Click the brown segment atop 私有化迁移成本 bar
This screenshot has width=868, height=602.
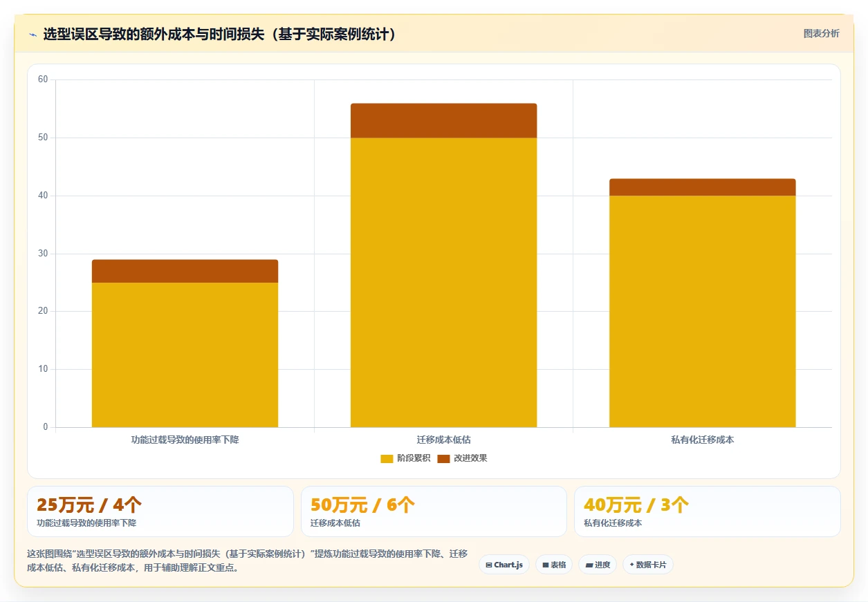point(702,187)
